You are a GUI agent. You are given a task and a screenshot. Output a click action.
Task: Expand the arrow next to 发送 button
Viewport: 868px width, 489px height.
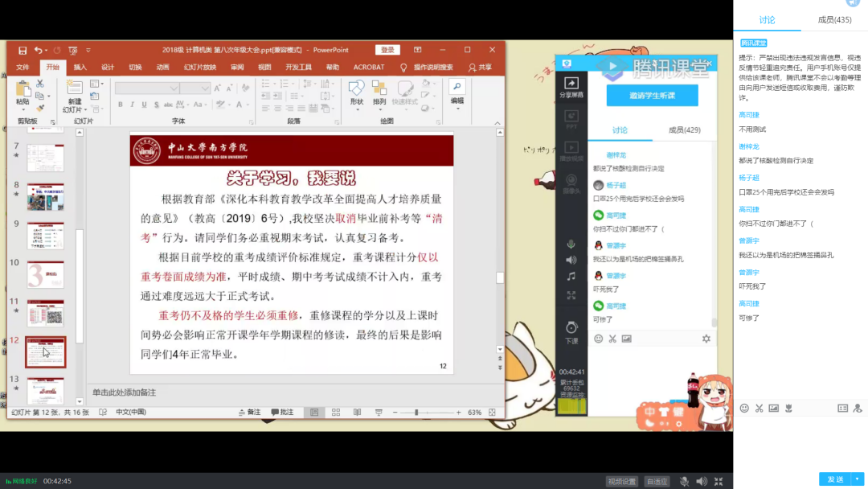(858, 479)
